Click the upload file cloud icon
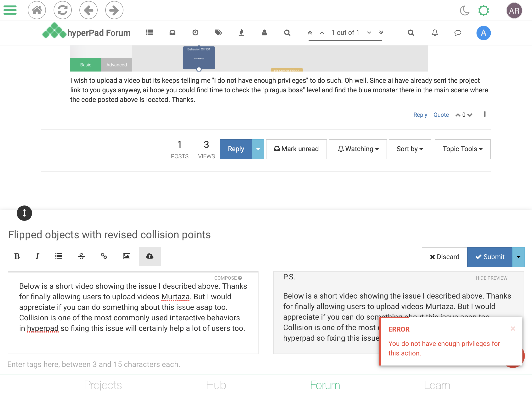 pos(150,256)
